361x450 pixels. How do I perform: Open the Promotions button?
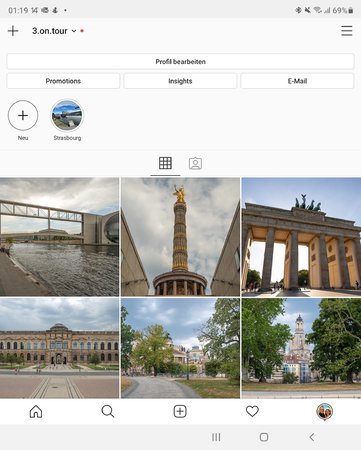click(x=63, y=81)
